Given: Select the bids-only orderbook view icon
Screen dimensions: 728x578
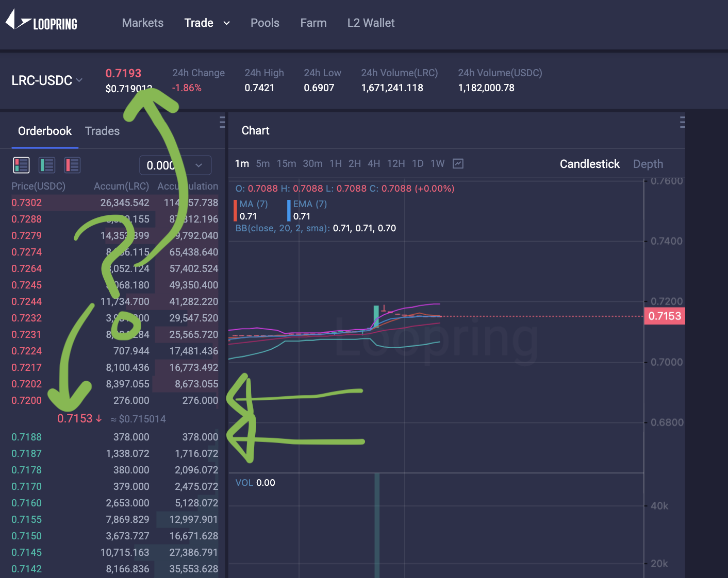Looking at the screenshot, I should [x=47, y=165].
